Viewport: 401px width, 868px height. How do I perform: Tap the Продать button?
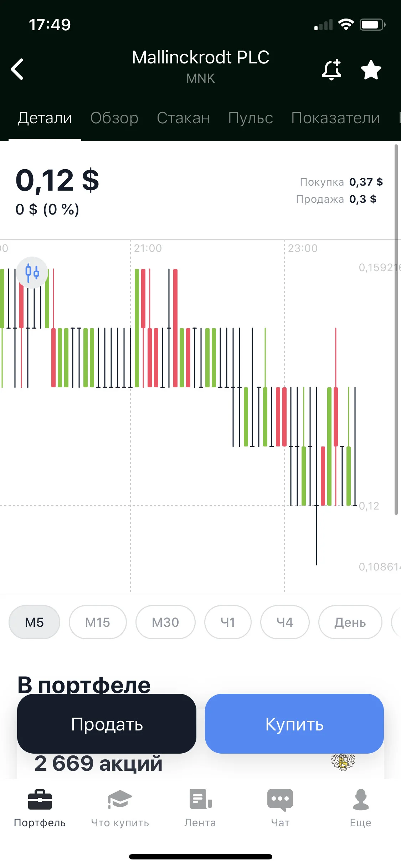coord(107,724)
